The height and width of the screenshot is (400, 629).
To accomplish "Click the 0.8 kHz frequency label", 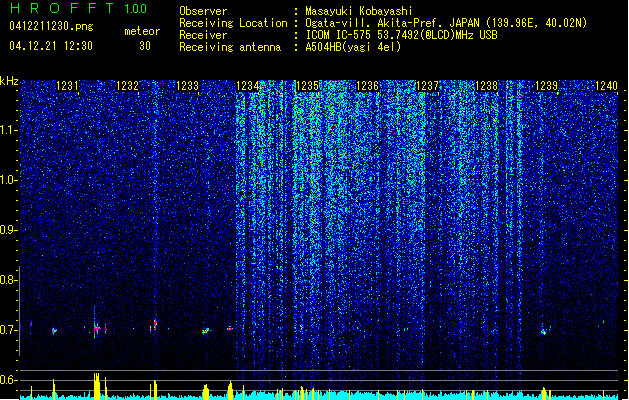I will pyautogui.click(x=8, y=280).
